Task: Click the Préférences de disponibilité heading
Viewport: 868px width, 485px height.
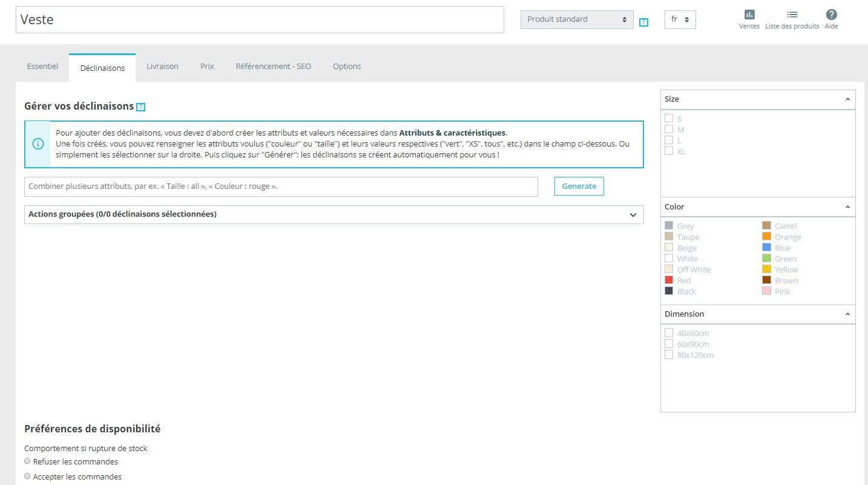Action: 93,429
